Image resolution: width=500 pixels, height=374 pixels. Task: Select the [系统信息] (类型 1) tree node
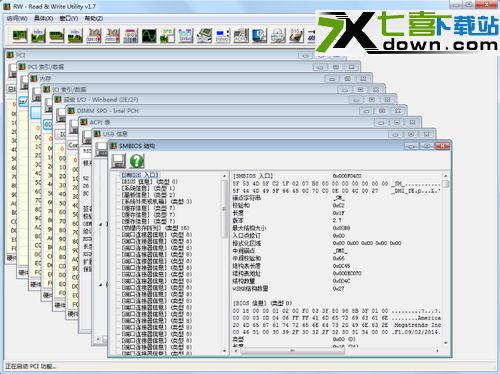148,188
